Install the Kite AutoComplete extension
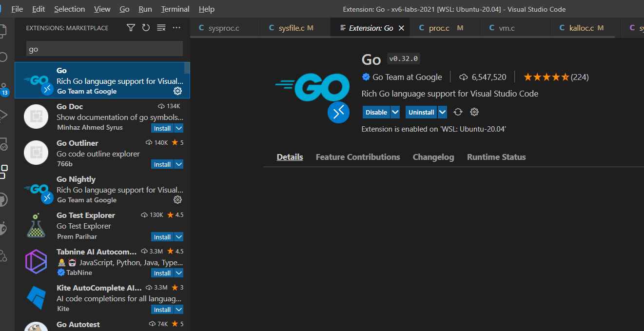The image size is (644, 331). 162,310
